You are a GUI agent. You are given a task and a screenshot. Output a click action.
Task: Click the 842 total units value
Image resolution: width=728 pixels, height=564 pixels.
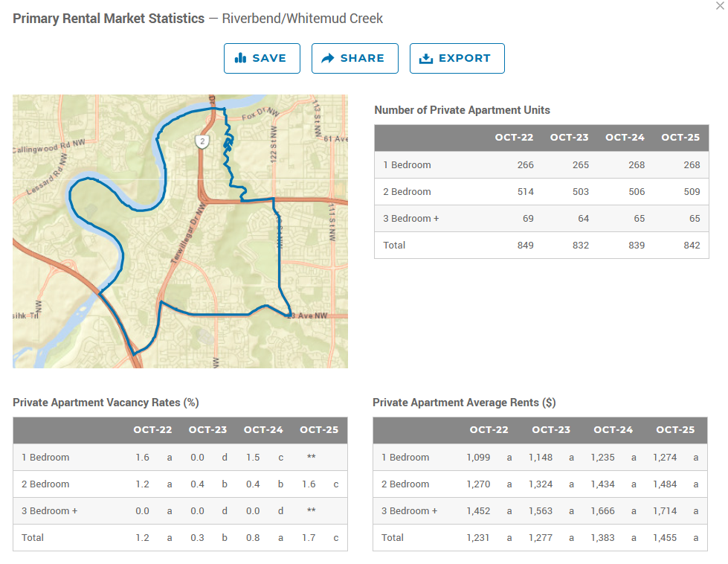point(692,246)
